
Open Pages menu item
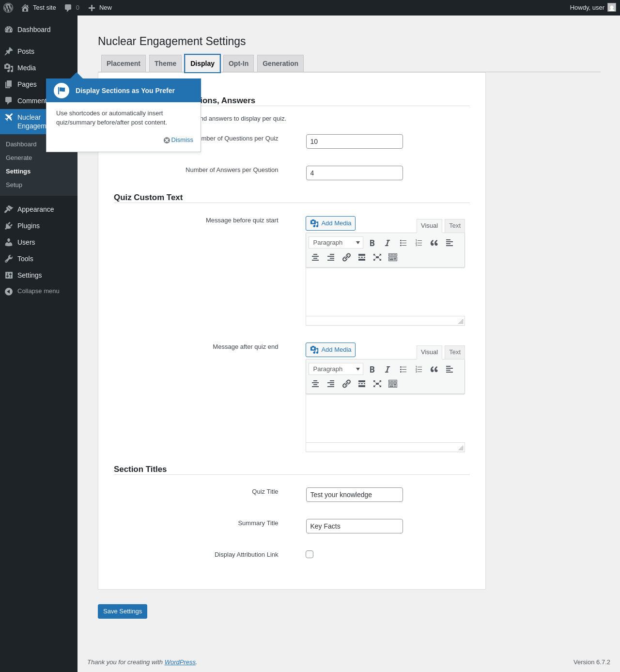click(x=23, y=84)
